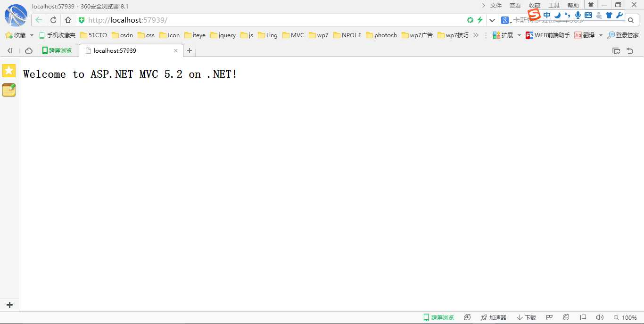This screenshot has height=324, width=644.
Task: Open a new tab with plus
Action: 190,50
